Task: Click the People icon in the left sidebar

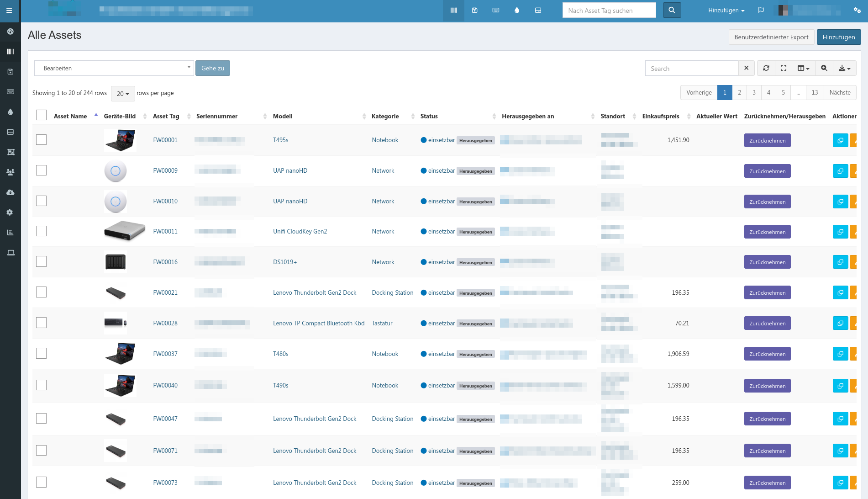Action: (x=10, y=172)
